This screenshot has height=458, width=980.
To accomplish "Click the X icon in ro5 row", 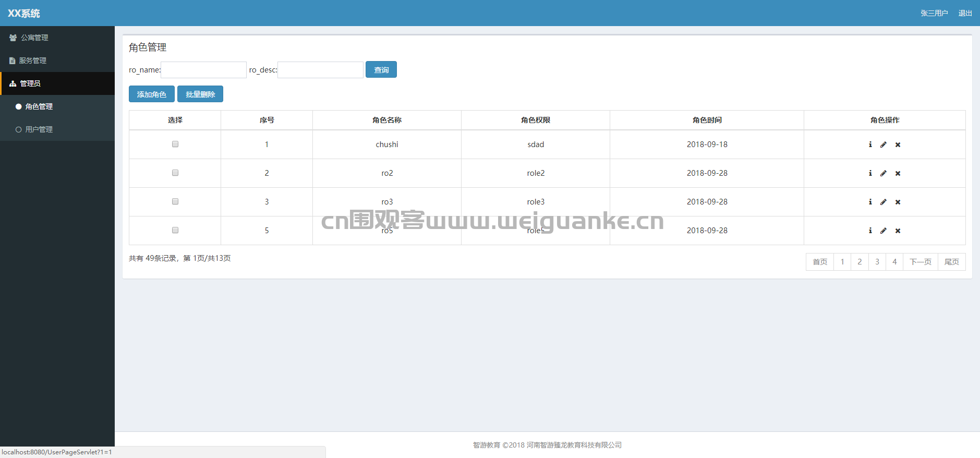I will [x=898, y=231].
